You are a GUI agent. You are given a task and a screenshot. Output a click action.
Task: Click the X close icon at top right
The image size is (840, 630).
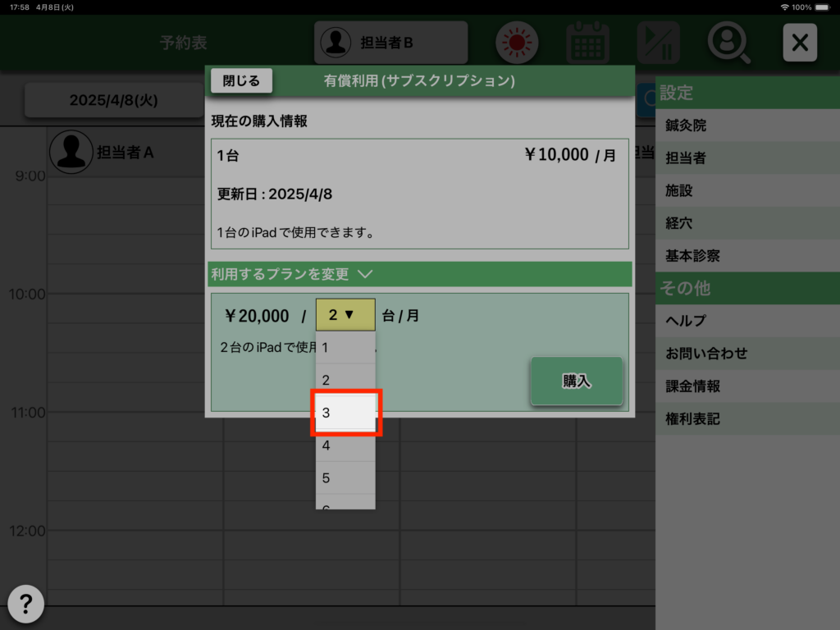point(800,43)
